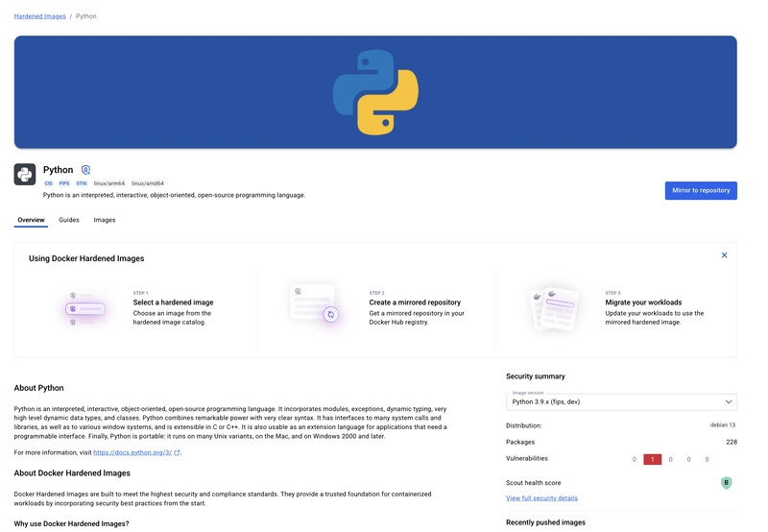Open the Image version dropdown
Screen dimensions: 768x532
click(621, 401)
